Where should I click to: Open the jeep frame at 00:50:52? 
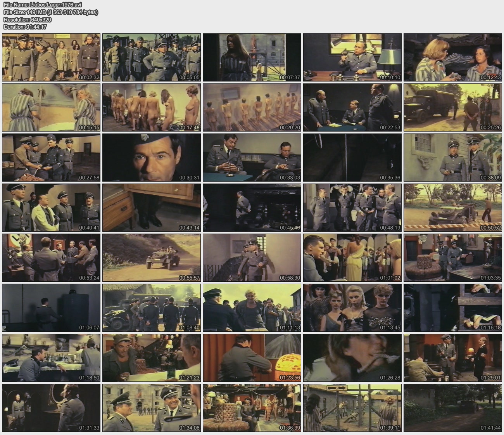pyautogui.click(x=453, y=208)
